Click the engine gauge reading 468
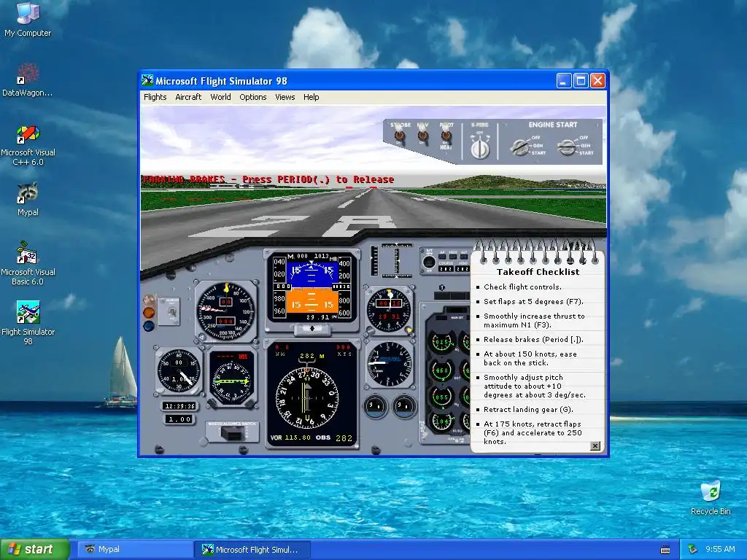Screen dimensions: 747x560 click(441, 370)
